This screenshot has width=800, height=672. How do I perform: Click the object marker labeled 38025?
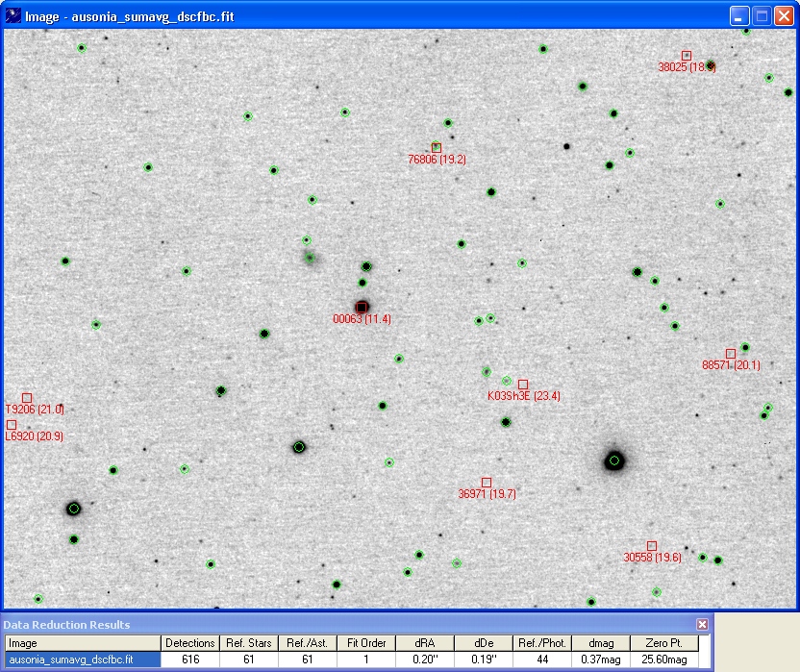click(687, 56)
